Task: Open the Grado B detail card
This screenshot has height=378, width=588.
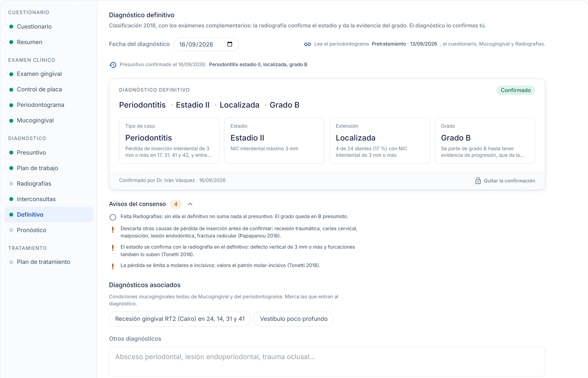Action: 485,141
